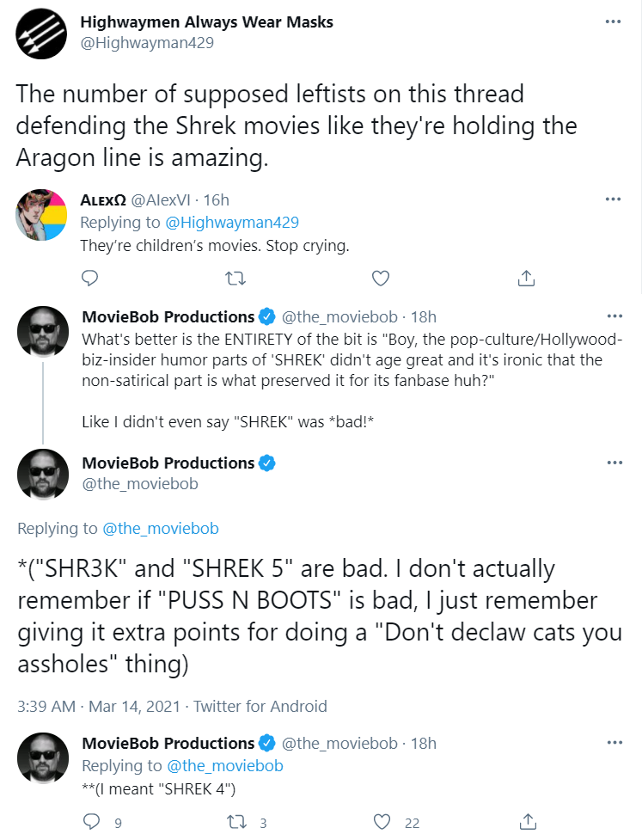642x840 pixels.
Task: Open more options for Highwayman429's tweet
Action: pyautogui.click(x=613, y=22)
